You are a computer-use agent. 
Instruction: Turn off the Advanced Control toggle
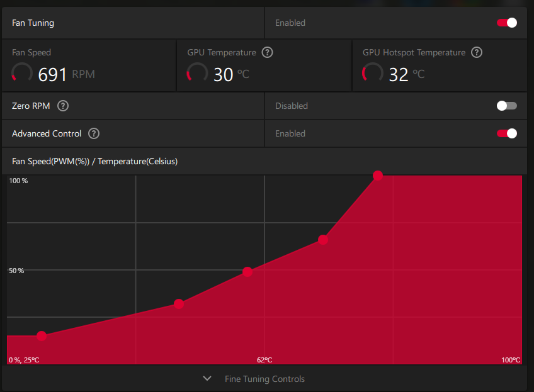click(x=507, y=133)
